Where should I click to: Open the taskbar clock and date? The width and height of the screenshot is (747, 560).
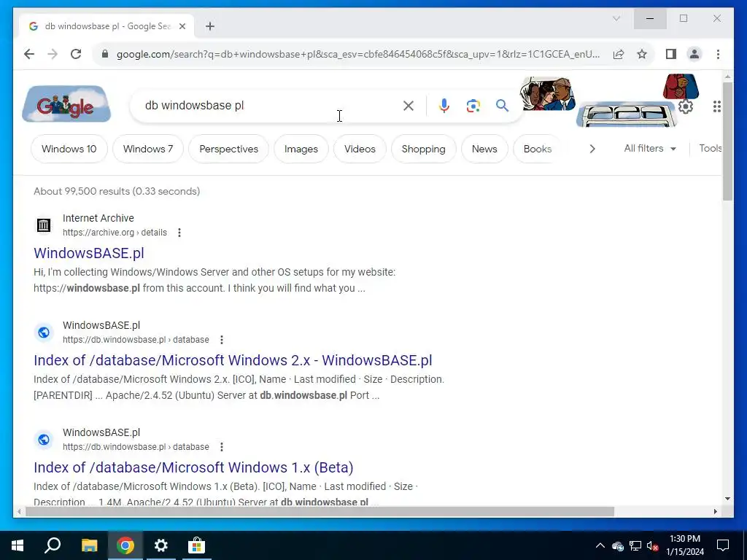tap(685, 545)
